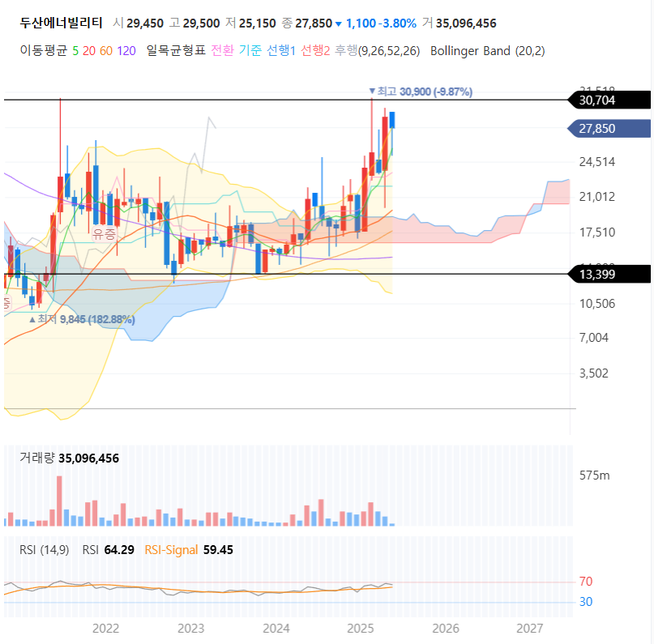Click the stock name 두산에너빌리티
Viewport: 654px width, 644px height.
click(62, 23)
